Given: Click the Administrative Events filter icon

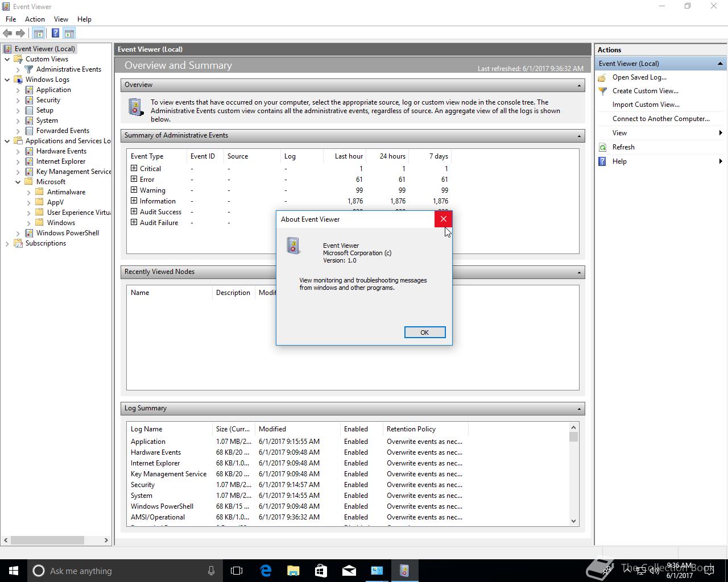Looking at the screenshot, I should click(x=29, y=69).
